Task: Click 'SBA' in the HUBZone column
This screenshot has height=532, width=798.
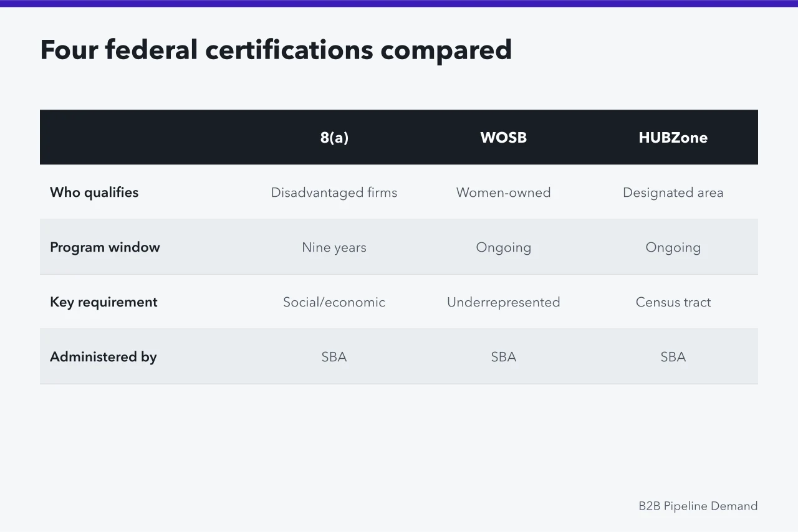Action: point(673,357)
